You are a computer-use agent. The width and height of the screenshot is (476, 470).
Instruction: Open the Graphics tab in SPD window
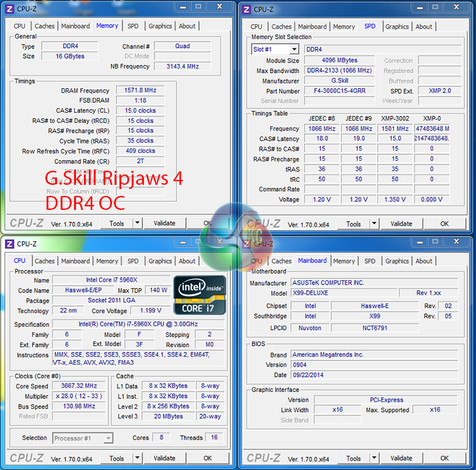click(397, 27)
